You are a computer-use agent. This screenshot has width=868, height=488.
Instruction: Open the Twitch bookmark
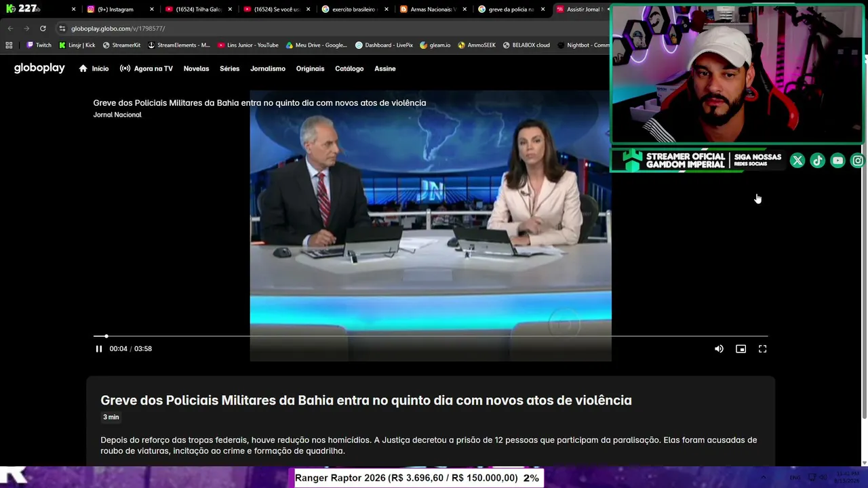39,45
